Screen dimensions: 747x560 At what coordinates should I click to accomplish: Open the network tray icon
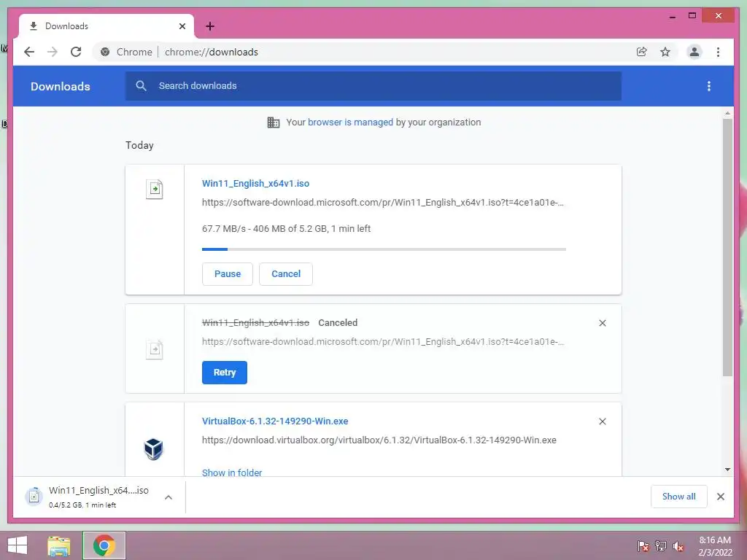click(661, 545)
